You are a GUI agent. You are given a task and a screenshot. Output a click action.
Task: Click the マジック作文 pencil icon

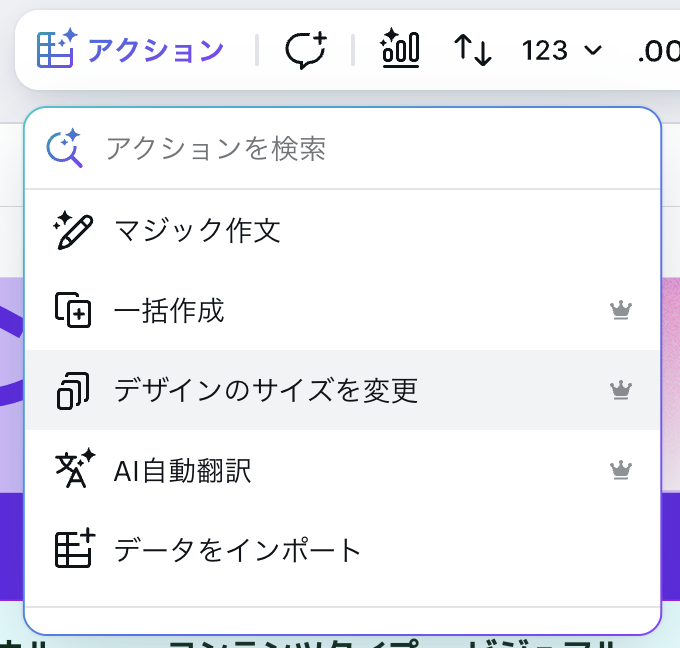[x=72, y=230]
